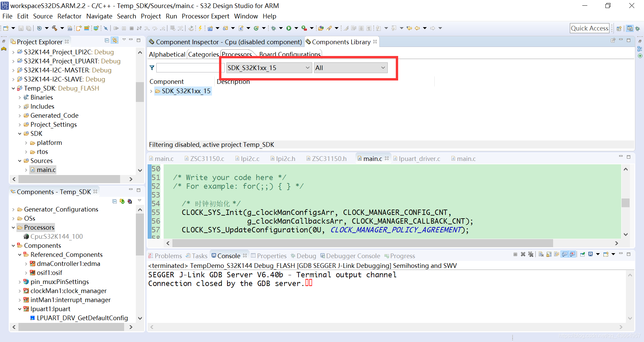Click the Clear Console icon

coord(541,254)
